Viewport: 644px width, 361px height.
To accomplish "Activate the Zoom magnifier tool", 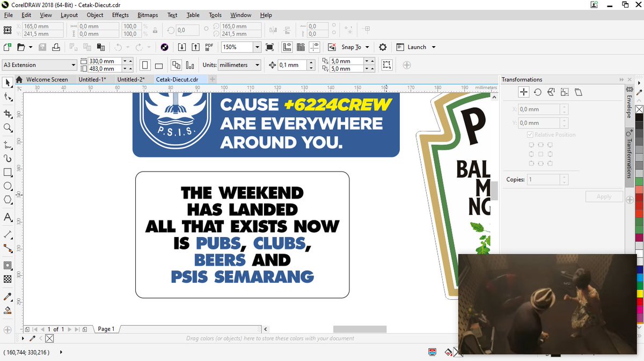I will pyautogui.click(x=8, y=128).
